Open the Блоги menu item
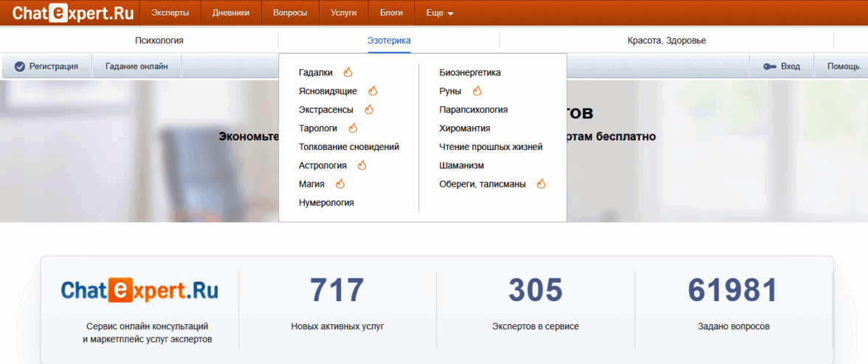The image size is (868, 364). point(391,13)
